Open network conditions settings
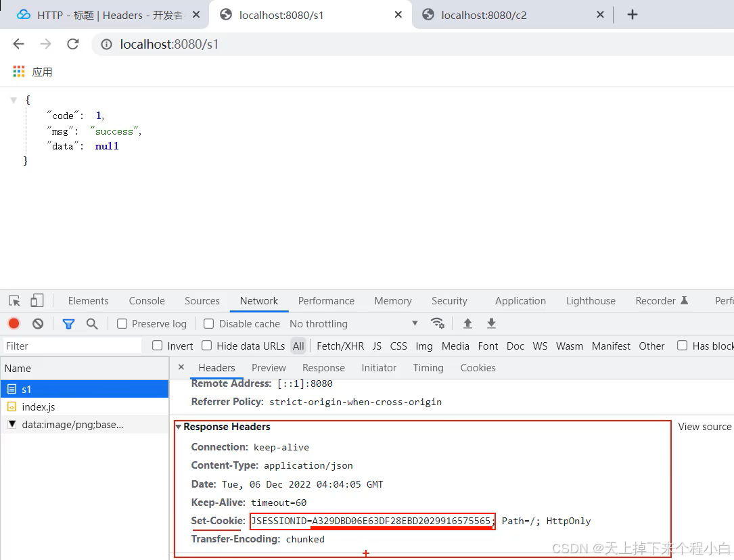Screen dimensions: 734x560 point(438,323)
